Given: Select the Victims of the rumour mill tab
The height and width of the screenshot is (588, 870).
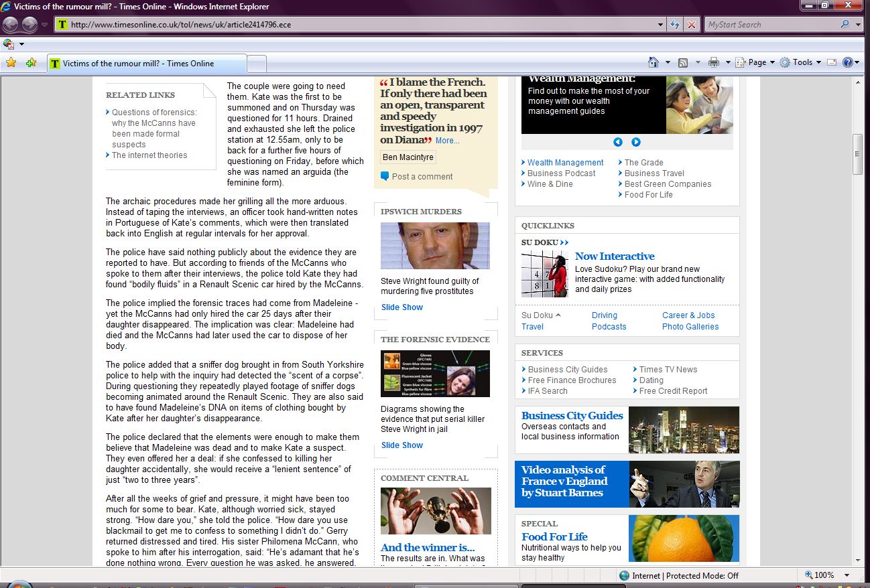Looking at the screenshot, I should point(146,64).
